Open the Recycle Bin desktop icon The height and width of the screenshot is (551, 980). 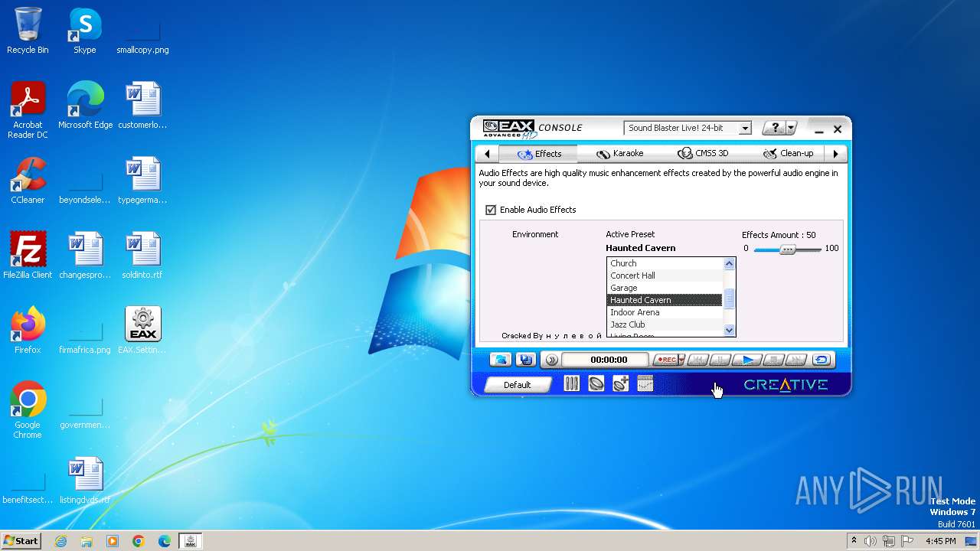28,31
